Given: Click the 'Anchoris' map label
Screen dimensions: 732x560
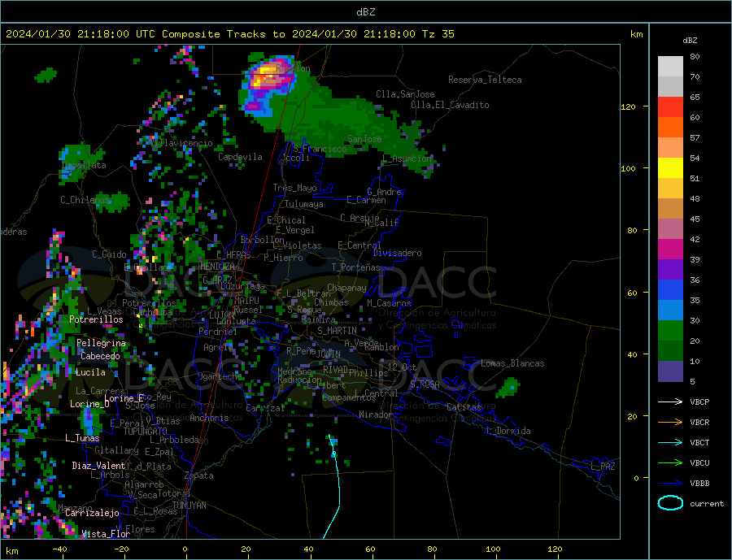Looking at the screenshot, I should coord(209,418).
